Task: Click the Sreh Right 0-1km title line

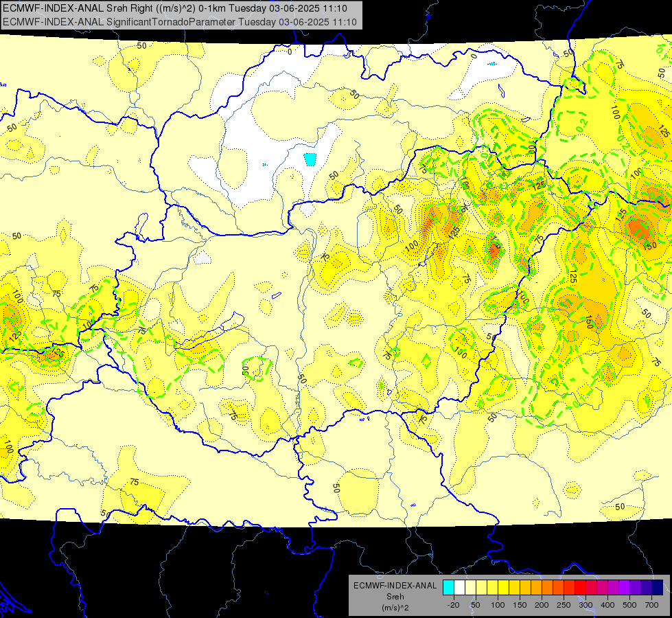Action: [x=175, y=8]
